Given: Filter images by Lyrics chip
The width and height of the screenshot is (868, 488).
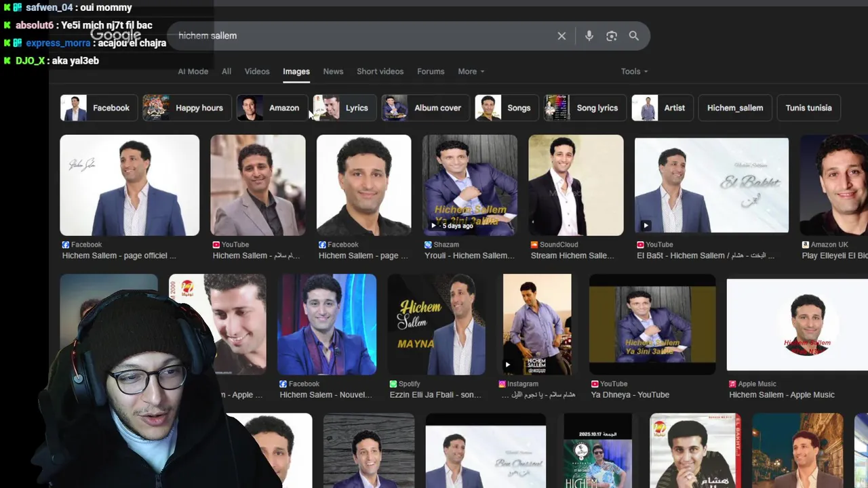Looking at the screenshot, I should (344, 108).
